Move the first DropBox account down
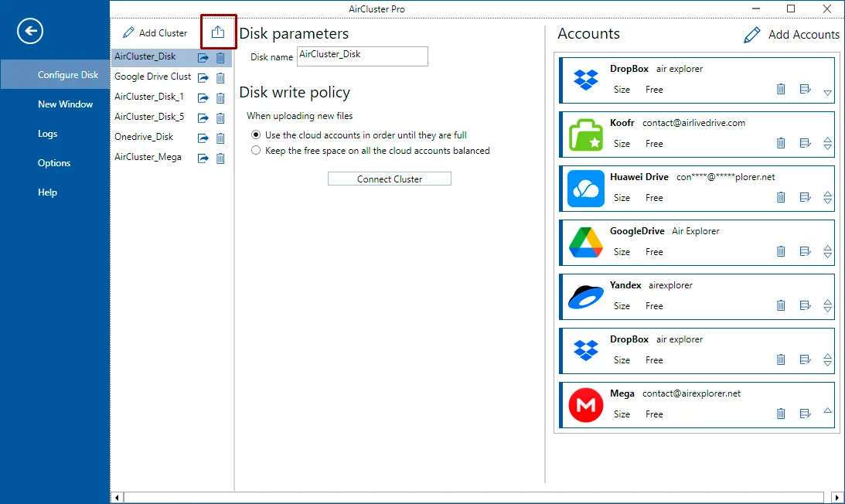845x504 pixels. point(828,93)
